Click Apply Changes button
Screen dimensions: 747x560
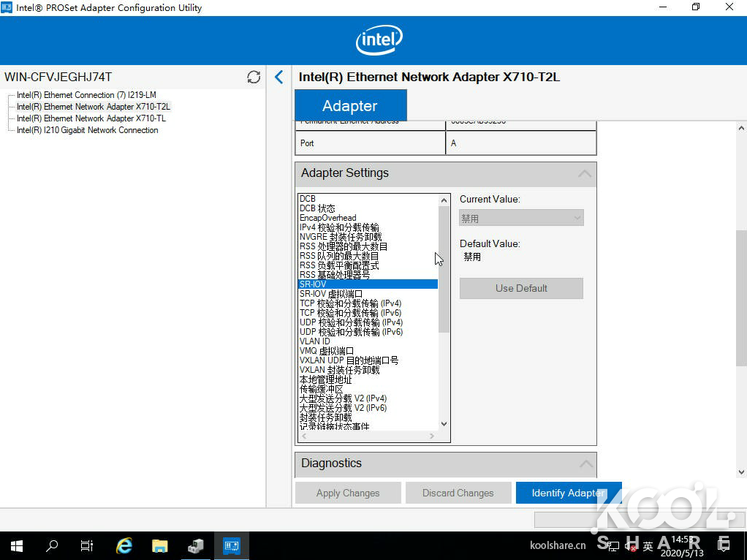348,493
